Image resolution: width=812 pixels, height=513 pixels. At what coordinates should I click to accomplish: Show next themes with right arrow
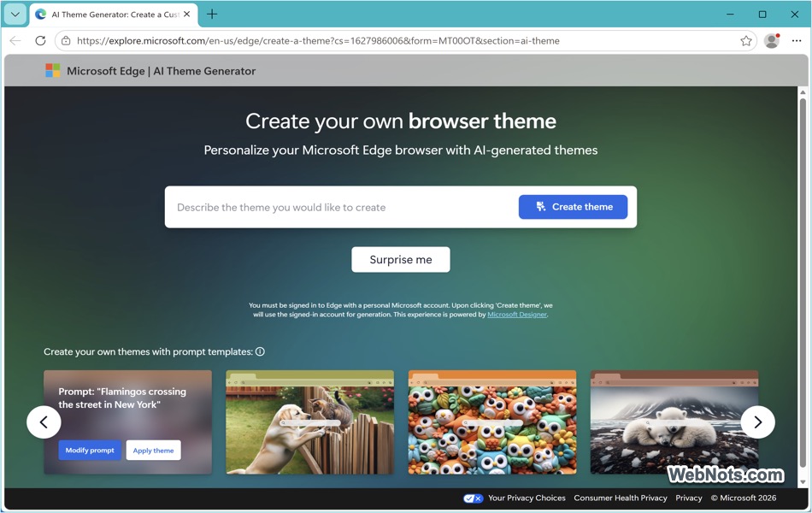(x=757, y=422)
